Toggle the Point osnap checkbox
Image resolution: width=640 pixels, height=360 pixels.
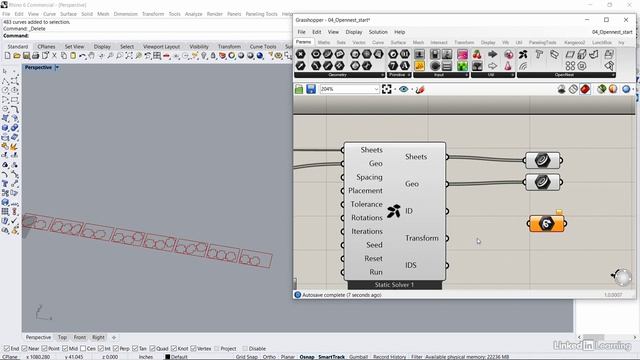coord(45,349)
